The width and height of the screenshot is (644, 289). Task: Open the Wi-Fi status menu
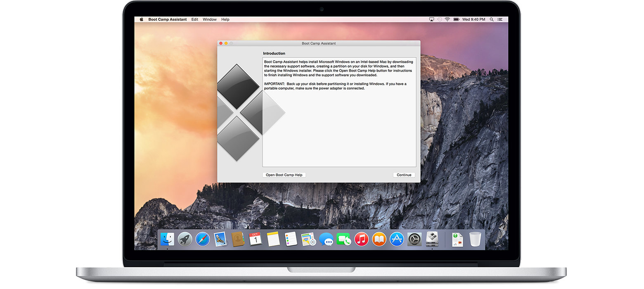pyautogui.click(x=447, y=19)
